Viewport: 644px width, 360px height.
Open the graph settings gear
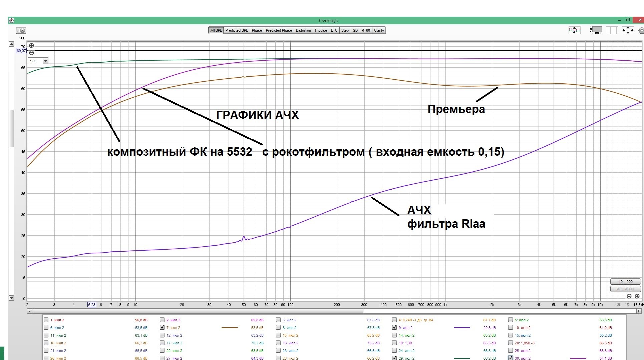(641, 30)
